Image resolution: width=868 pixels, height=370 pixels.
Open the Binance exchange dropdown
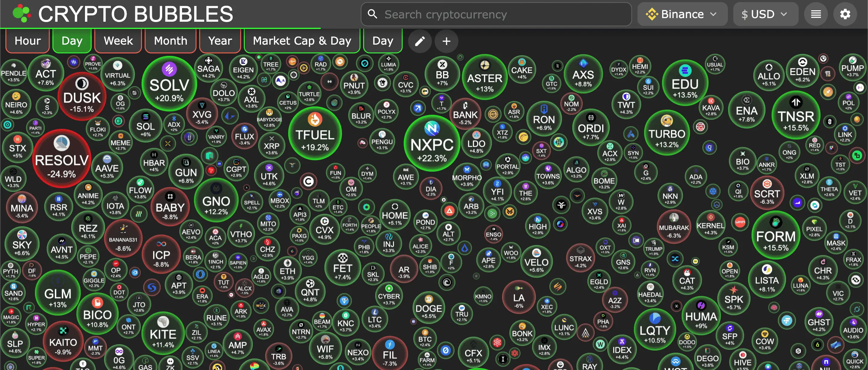[x=682, y=14]
